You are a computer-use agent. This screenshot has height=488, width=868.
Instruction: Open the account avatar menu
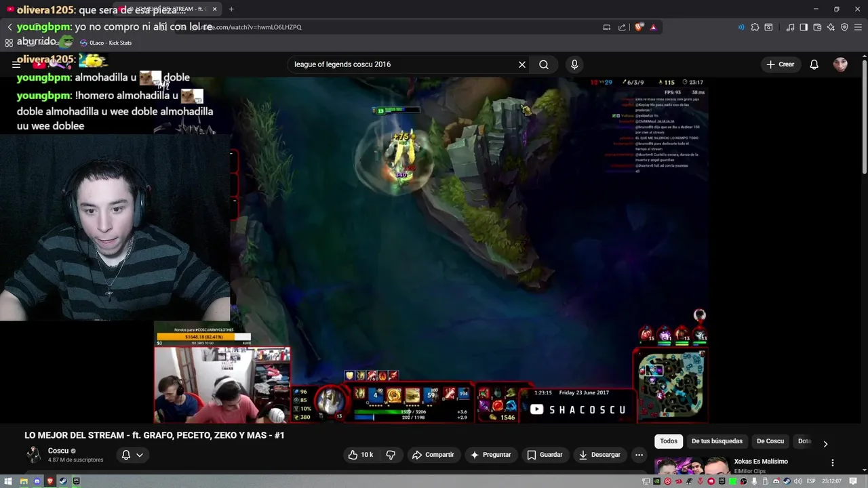[840, 64]
